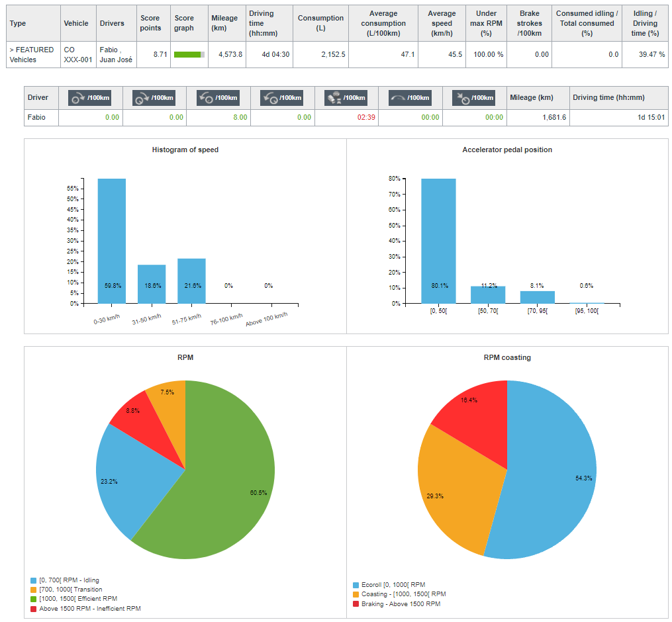The height and width of the screenshot is (622, 672).
Task: Click the large-wheel counter-clockwise braking /100km icon
Action: 282,98
